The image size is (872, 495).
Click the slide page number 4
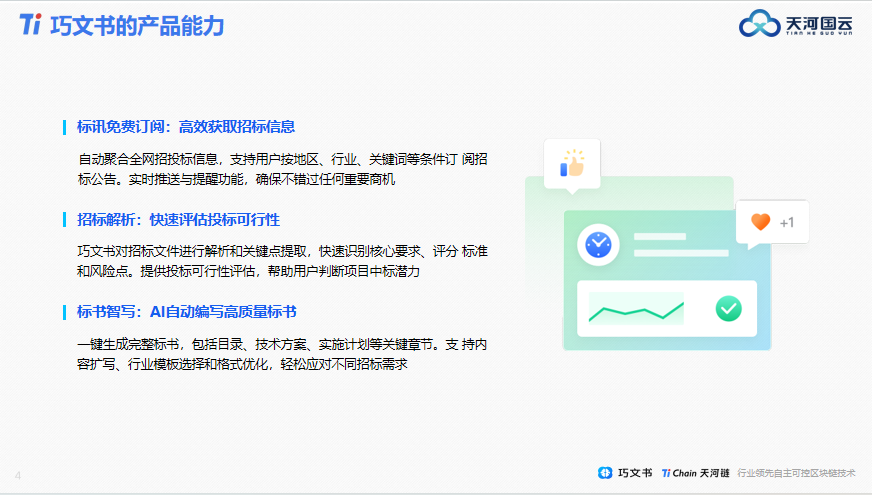pos(18,476)
